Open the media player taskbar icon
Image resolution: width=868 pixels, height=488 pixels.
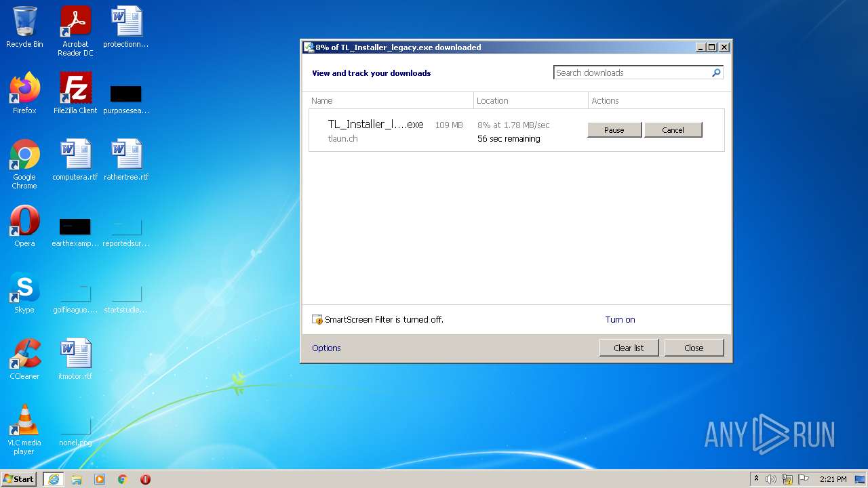click(x=100, y=479)
